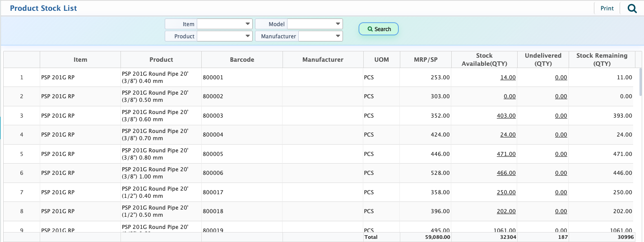Screen dimensions: 644x242
Task: Open the Item dropdown filter
Action: 224,24
